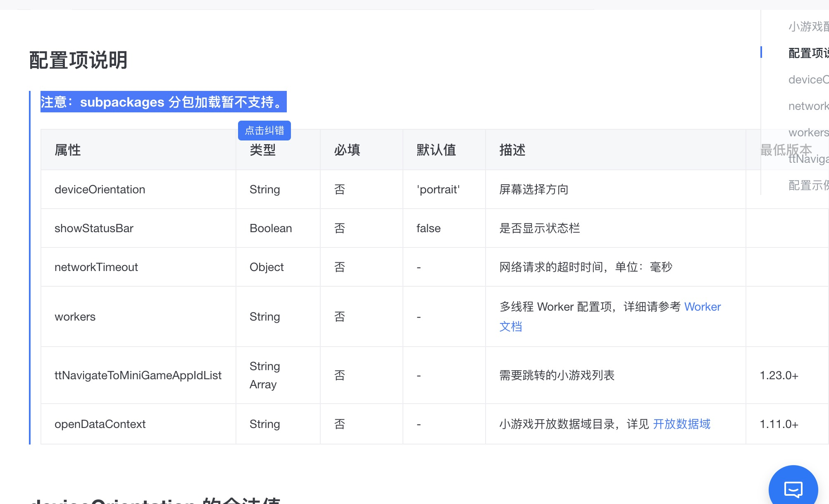The width and height of the screenshot is (829, 504).
Task: Click the 'portrait' default value cell
Action: [438, 190]
